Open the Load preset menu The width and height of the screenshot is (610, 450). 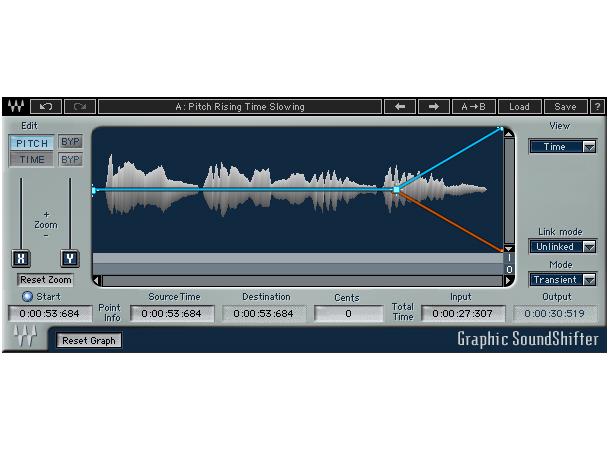[519, 106]
